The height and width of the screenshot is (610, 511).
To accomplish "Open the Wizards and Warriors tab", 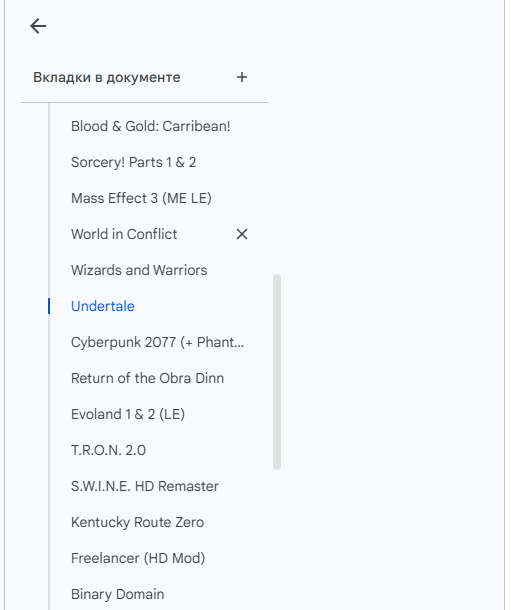I will click(x=139, y=270).
